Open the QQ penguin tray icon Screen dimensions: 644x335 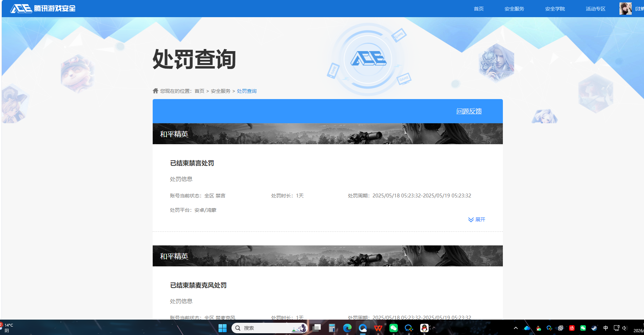click(x=538, y=328)
